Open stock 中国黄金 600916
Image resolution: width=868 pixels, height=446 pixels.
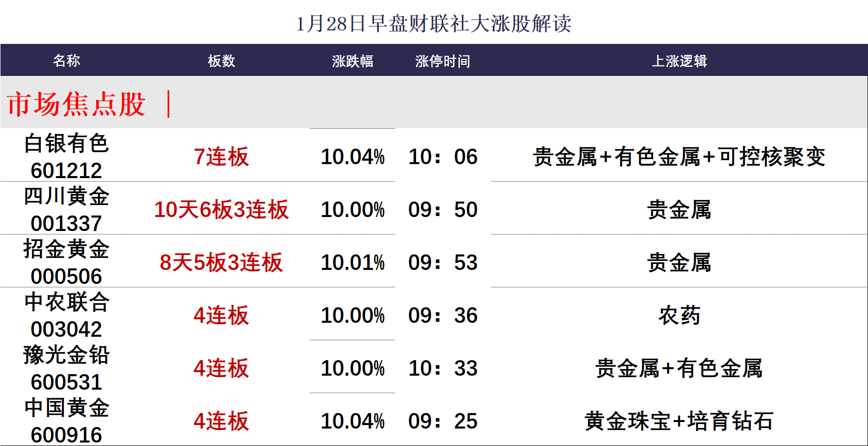point(66,421)
